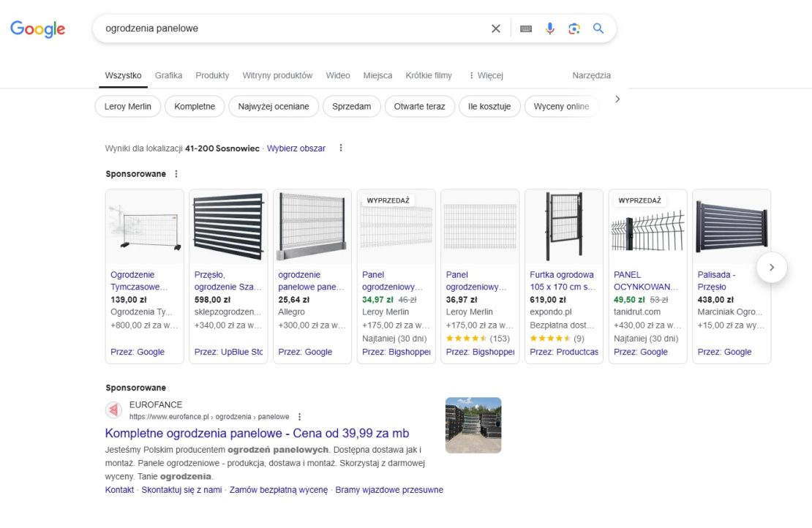Image resolution: width=812 pixels, height=528 pixels.
Task: Go to Google homepage via logo
Action: [38, 29]
